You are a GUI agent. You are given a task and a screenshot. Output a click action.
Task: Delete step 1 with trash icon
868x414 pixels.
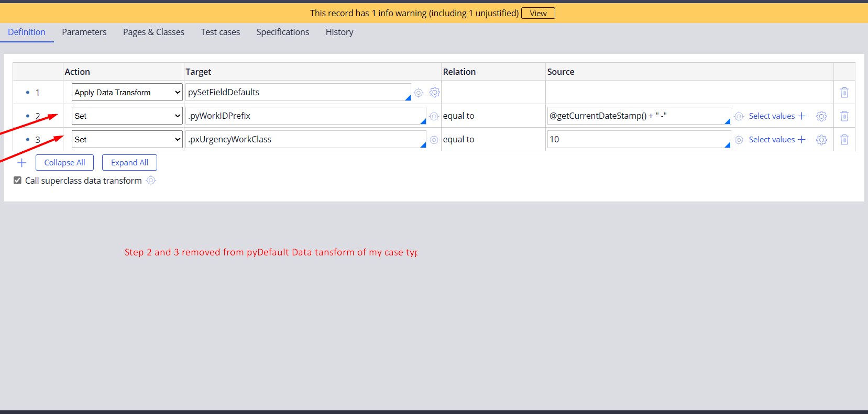(844, 93)
